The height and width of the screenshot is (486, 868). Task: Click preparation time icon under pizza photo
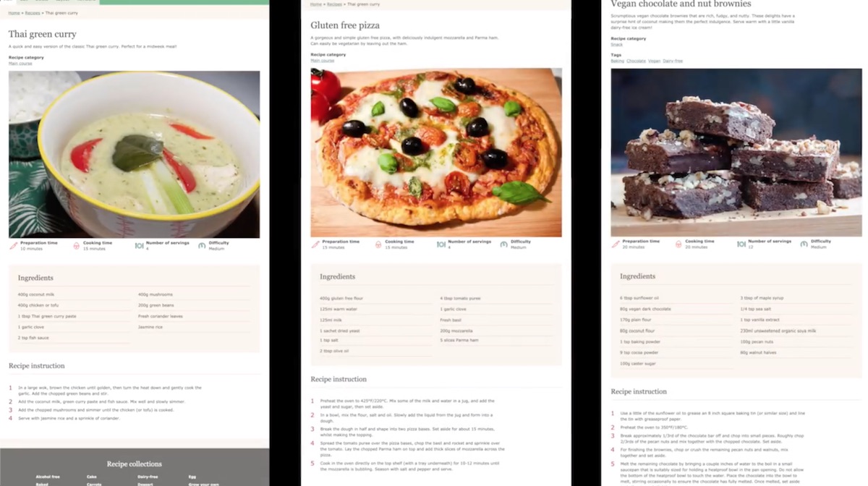tap(315, 244)
